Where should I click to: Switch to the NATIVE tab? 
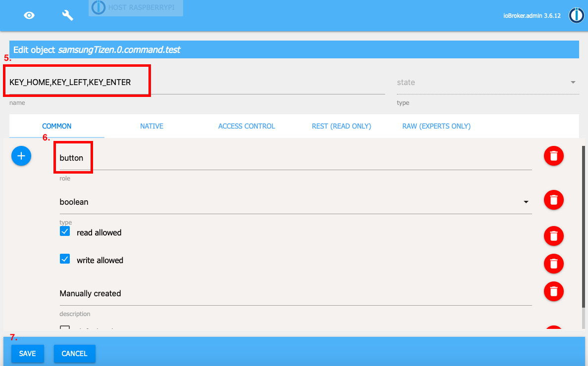pos(151,126)
